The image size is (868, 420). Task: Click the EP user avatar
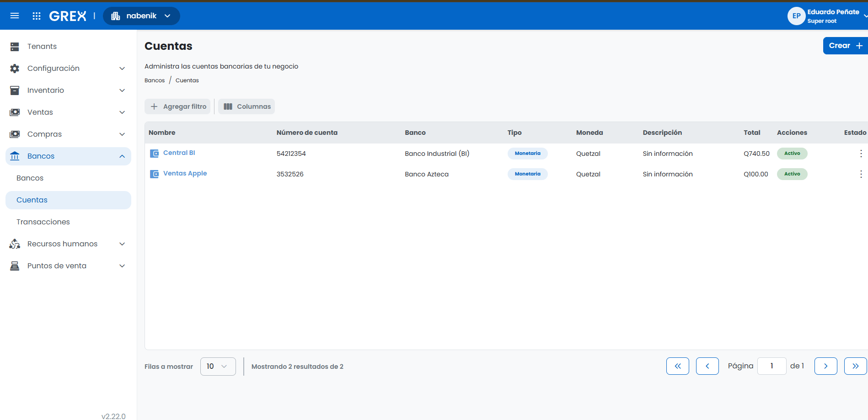[x=796, y=16]
